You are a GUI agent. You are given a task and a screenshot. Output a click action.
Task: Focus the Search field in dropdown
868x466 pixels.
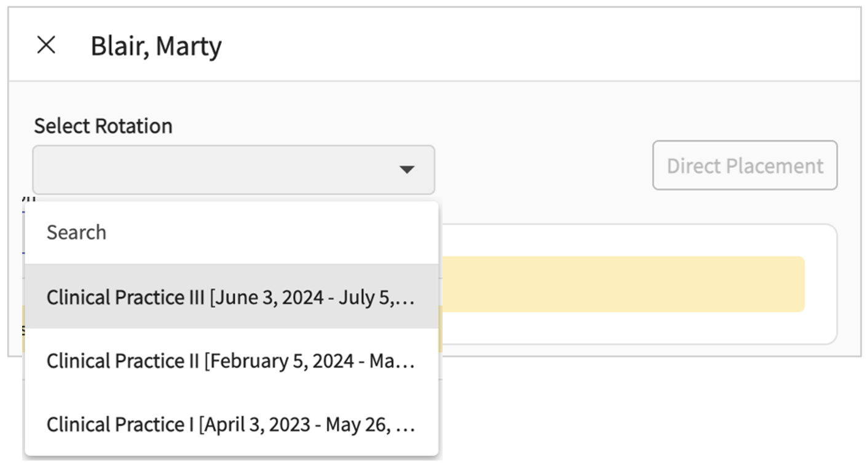point(231,232)
